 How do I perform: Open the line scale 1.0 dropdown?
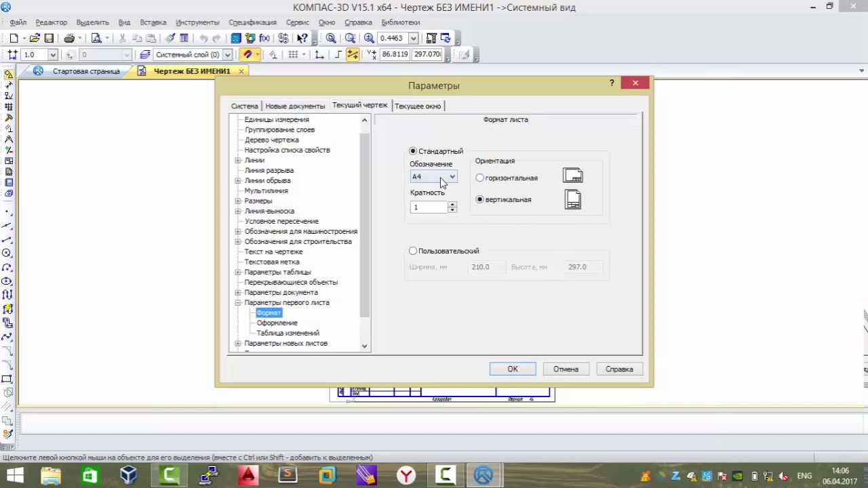[53, 55]
